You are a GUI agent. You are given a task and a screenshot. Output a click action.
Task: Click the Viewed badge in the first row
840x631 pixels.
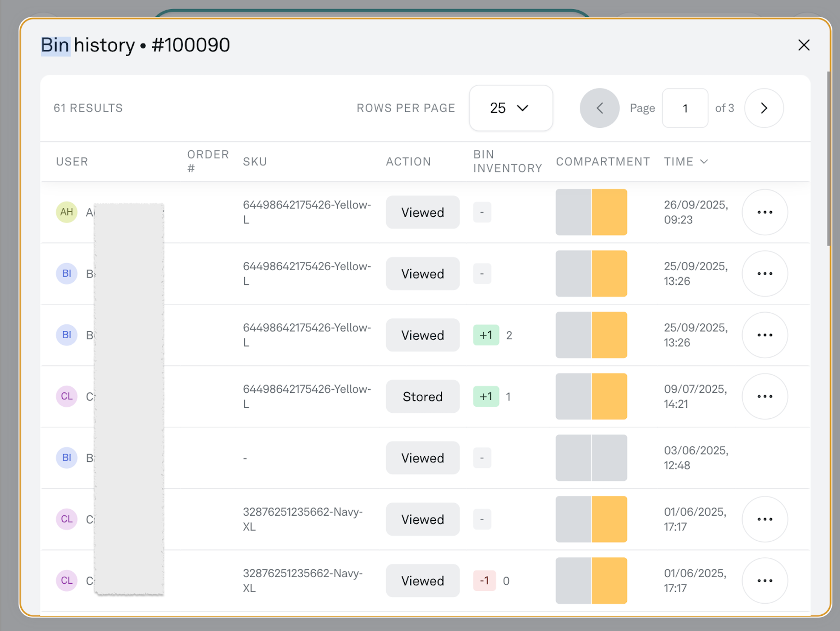tap(422, 212)
